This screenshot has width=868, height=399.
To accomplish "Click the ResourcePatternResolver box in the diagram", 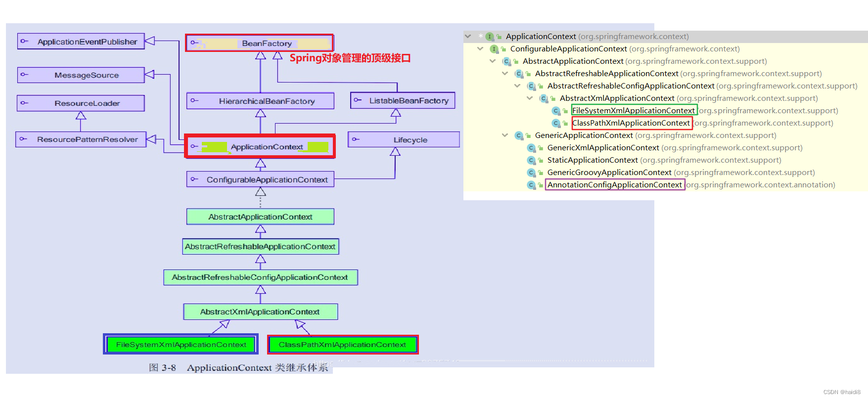I will (x=81, y=139).
